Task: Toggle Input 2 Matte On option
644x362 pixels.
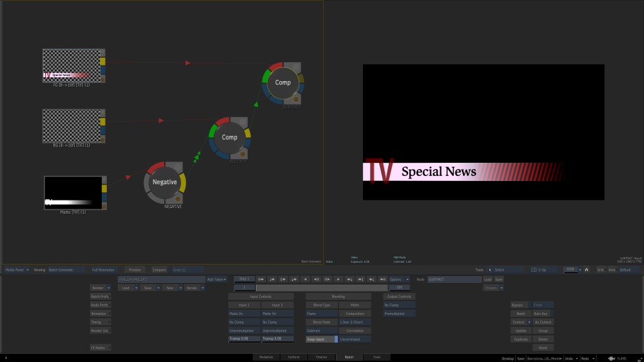Action: (277, 314)
